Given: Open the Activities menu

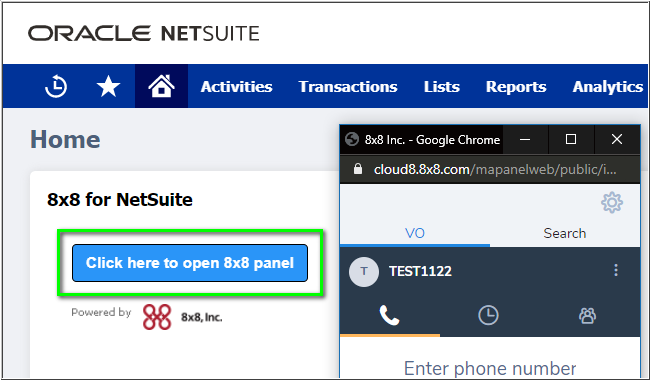Looking at the screenshot, I should (236, 87).
